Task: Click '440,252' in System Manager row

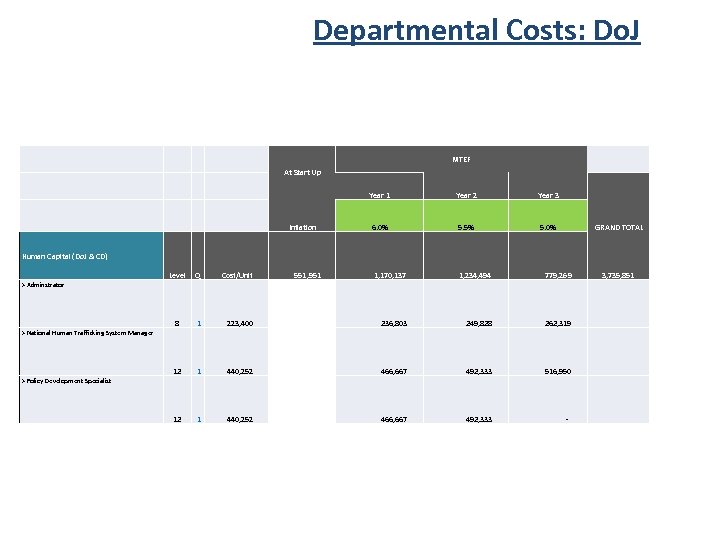Action: pyautogui.click(x=240, y=371)
